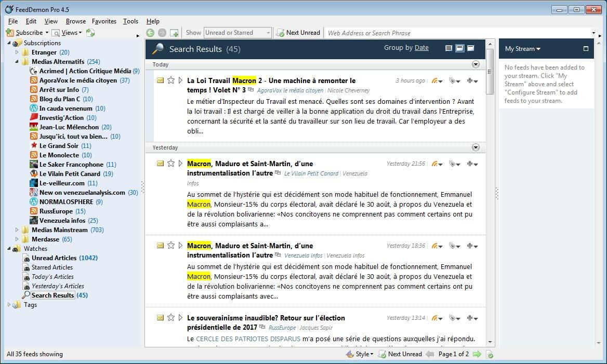
Task: Click the article list vertical scrollbar thumb
Action: click(490, 72)
